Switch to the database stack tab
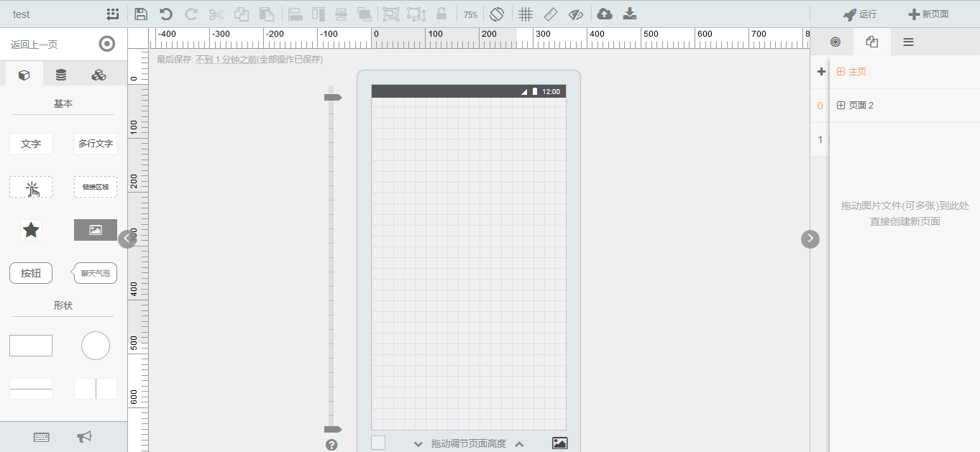 pyautogui.click(x=61, y=75)
